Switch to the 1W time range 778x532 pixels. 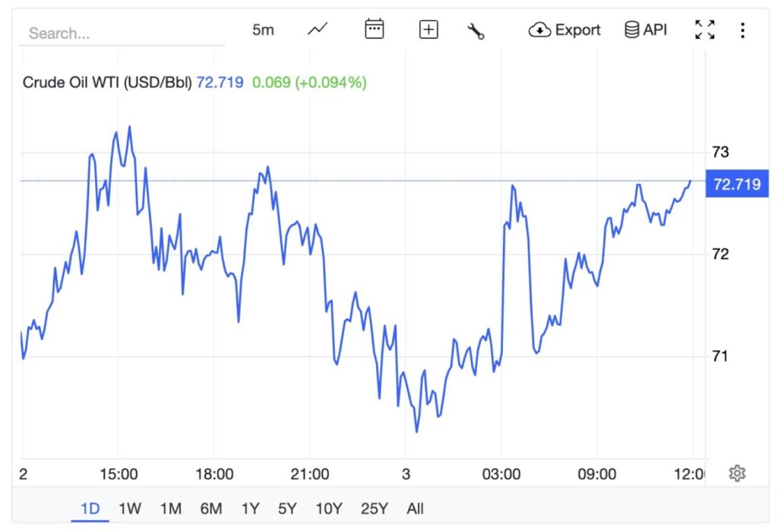pos(130,508)
